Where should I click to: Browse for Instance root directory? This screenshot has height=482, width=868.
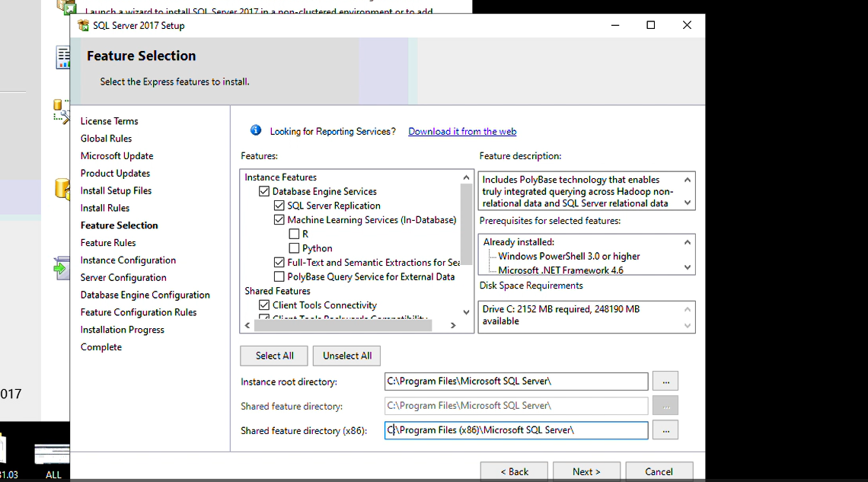pyautogui.click(x=665, y=381)
